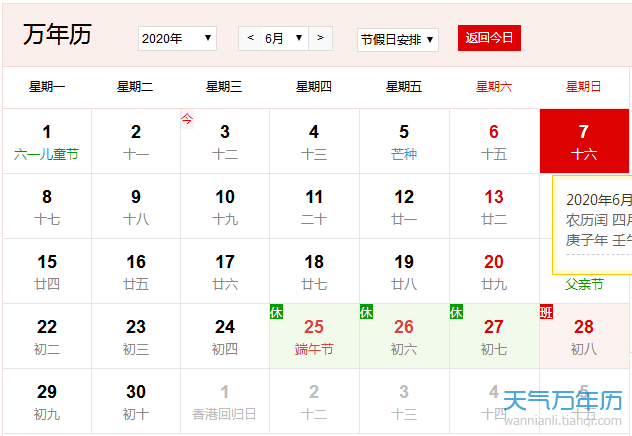Click the 星期二 column header
Image resolution: width=632 pixels, height=436 pixels.
click(135, 87)
